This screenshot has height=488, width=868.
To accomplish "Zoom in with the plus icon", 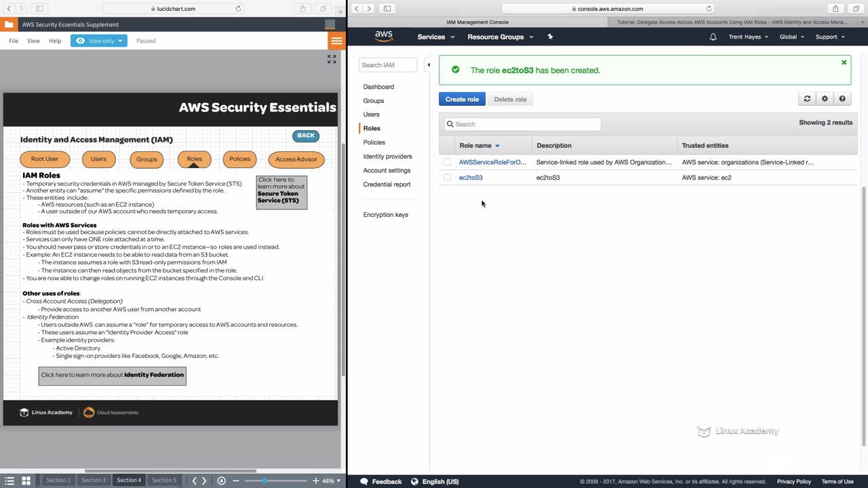I will pos(316,481).
